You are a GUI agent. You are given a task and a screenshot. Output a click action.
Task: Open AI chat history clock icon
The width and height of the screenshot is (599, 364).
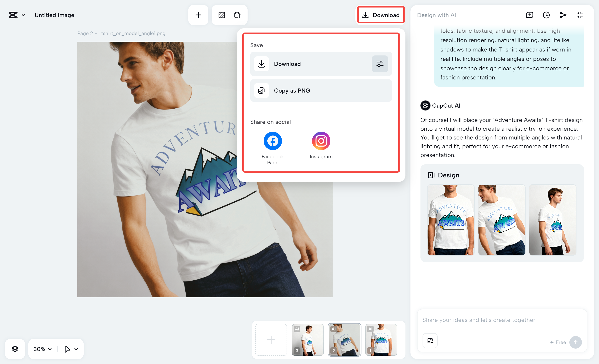pos(546,15)
